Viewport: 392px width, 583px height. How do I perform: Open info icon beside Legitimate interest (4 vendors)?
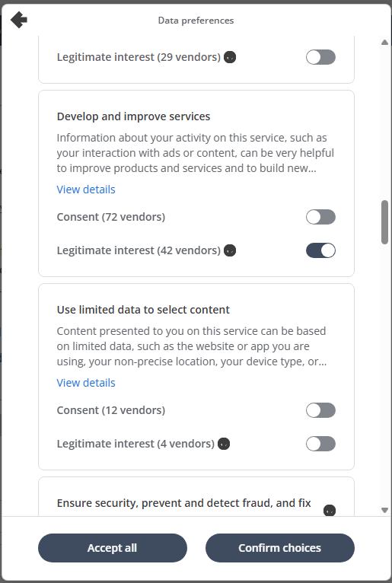click(224, 444)
